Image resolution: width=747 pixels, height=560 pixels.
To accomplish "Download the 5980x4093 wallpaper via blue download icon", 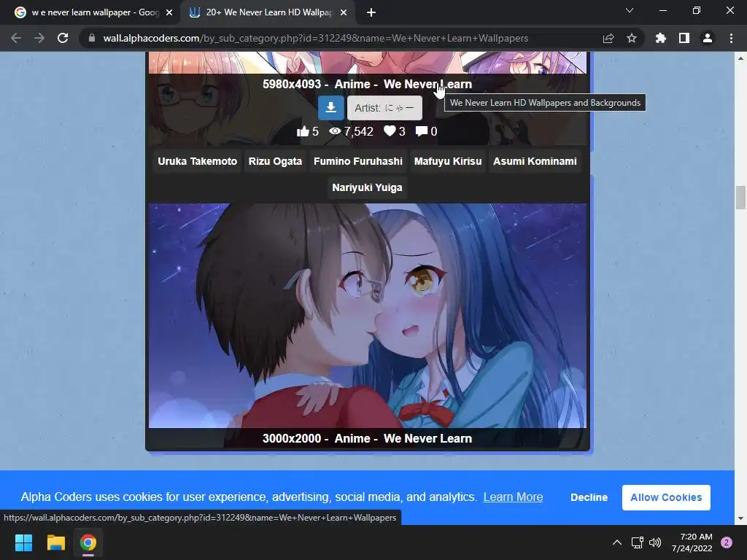I will pyautogui.click(x=330, y=108).
